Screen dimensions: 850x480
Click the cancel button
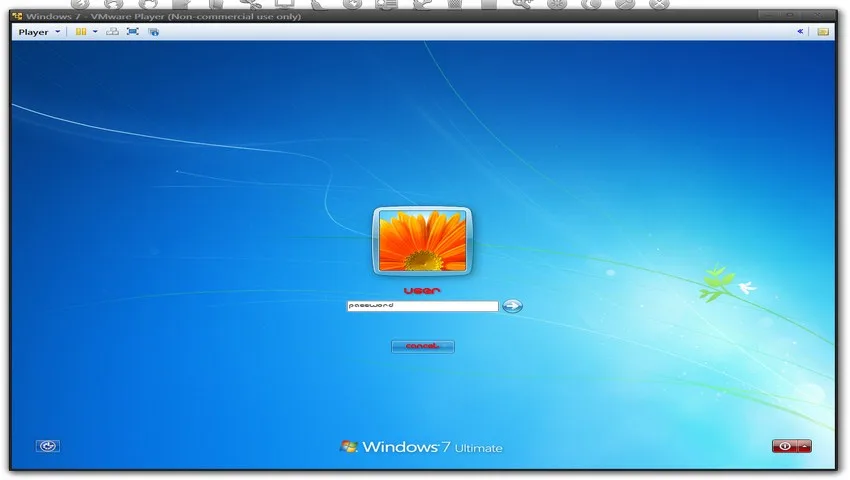point(422,346)
